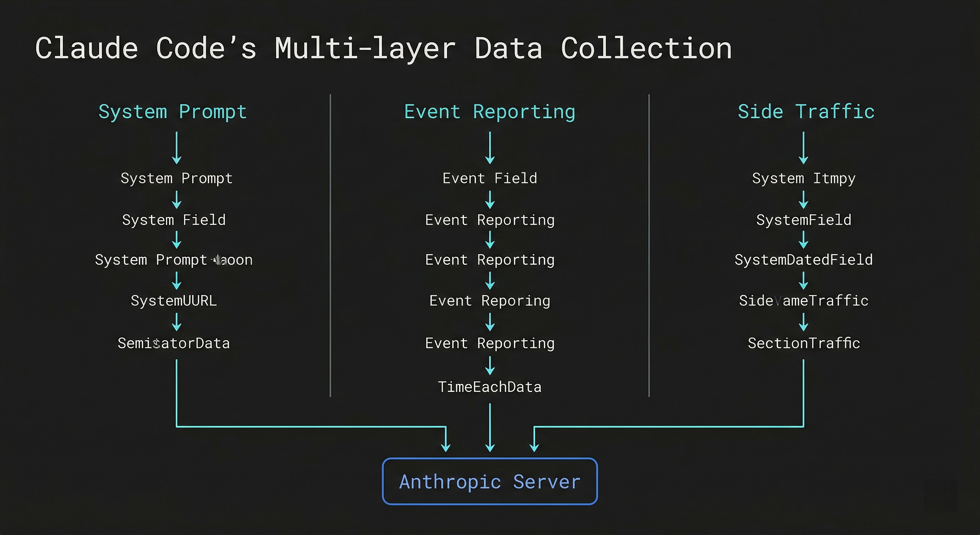980x535 pixels.
Task: Click the Event Reporing misspelled label
Action: click(490, 301)
